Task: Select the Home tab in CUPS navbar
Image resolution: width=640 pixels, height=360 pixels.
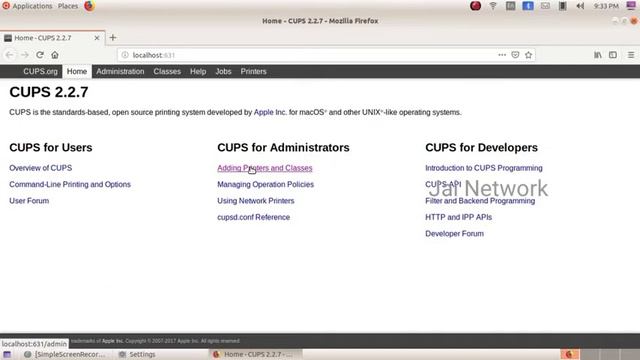Action: click(77, 71)
